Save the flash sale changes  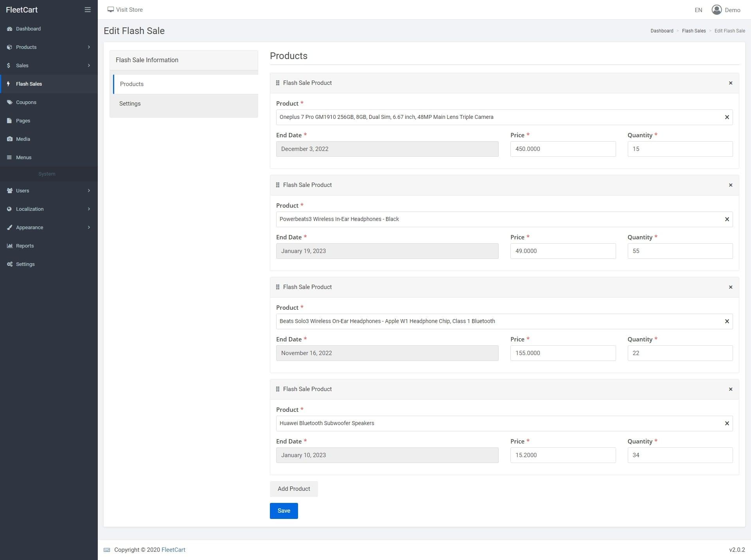pyautogui.click(x=284, y=511)
